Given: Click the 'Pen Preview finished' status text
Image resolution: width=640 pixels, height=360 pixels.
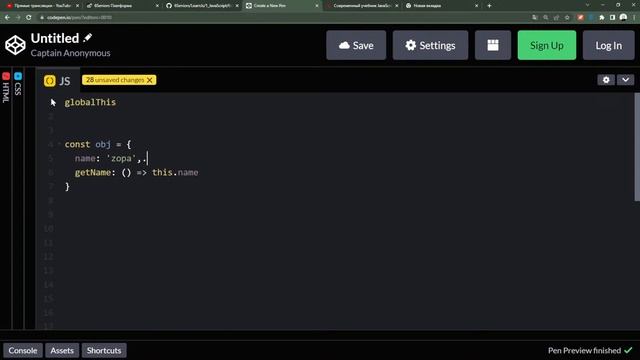Looking at the screenshot, I should coord(584,351).
